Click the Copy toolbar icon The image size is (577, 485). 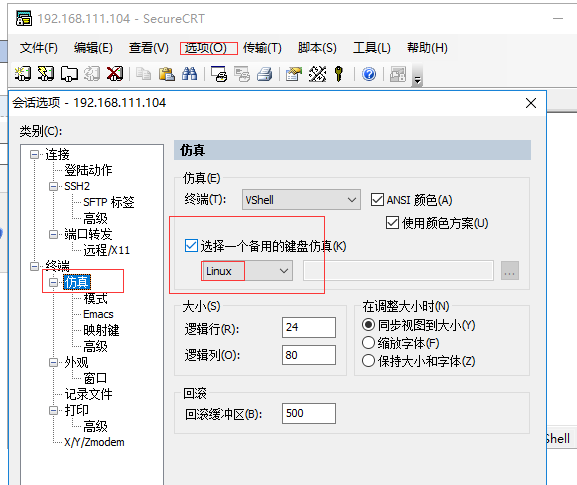[x=144, y=74]
